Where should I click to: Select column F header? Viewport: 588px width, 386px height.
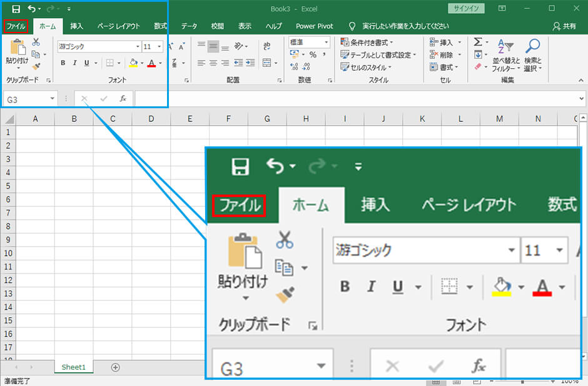click(x=228, y=119)
